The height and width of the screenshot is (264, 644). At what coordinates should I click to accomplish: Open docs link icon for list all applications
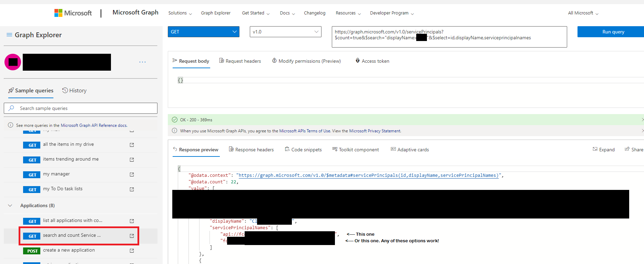(132, 221)
